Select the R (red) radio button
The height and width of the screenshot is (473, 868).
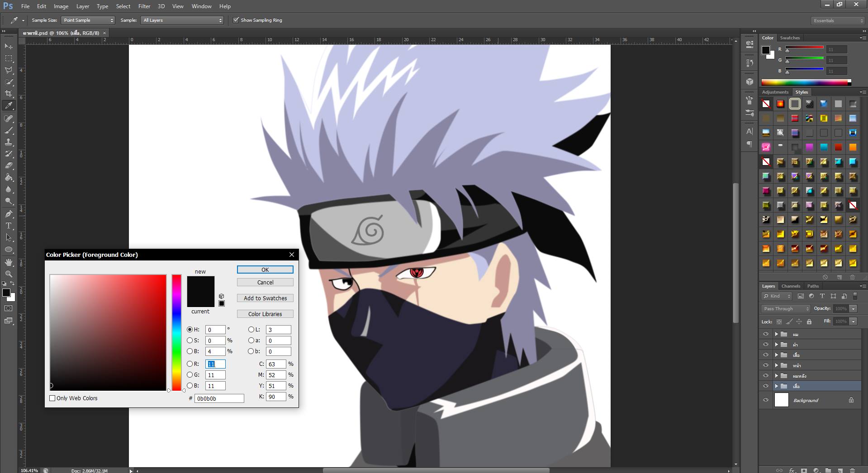[x=190, y=364]
